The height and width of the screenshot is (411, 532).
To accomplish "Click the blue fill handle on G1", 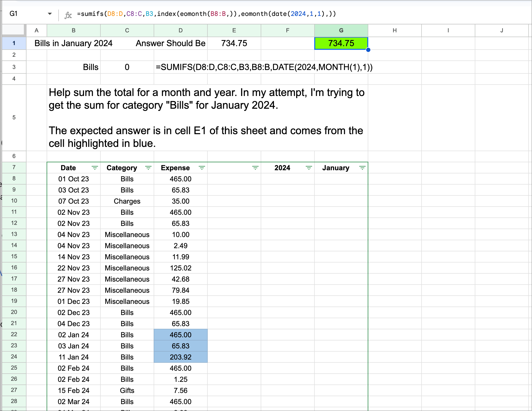I will click(368, 50).
